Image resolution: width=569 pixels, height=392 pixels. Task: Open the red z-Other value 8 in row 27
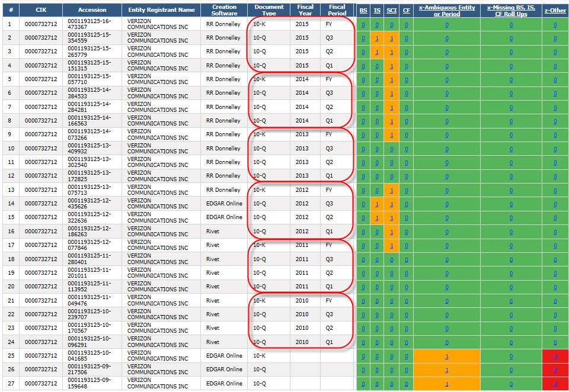click(x=555, y=384)
